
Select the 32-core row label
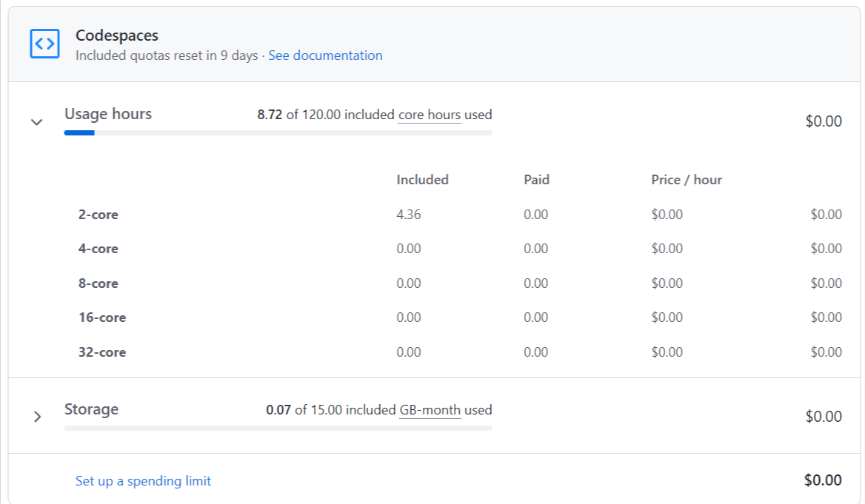point(102,352)
